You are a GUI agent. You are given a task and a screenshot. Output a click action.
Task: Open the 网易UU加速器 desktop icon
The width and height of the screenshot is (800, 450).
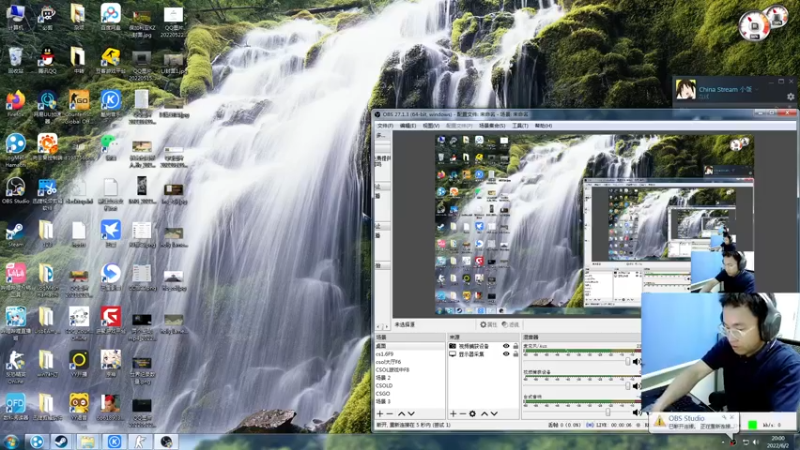tap(47, 105)
